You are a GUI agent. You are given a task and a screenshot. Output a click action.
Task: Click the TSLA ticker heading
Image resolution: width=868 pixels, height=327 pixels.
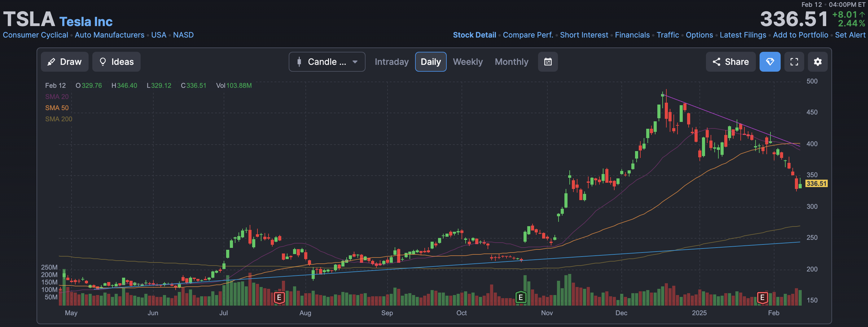(x=29, y=19)
